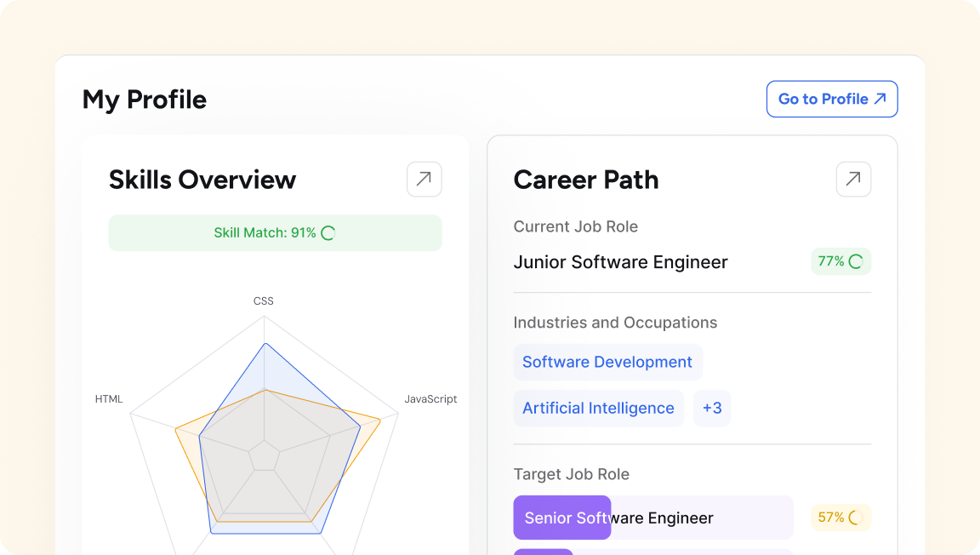Click Junior Software Engineer under Current Job Role
980x555 pixels.
620,261
